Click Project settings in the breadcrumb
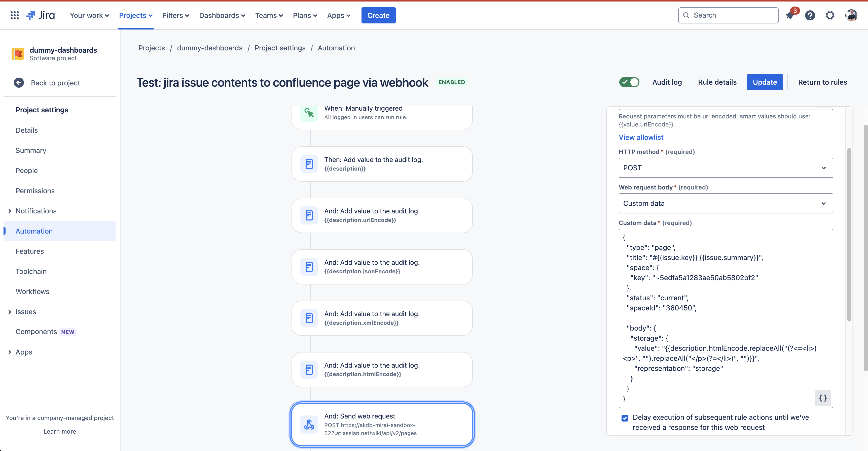This screenshot has width=868, height=451. [280, 48]
